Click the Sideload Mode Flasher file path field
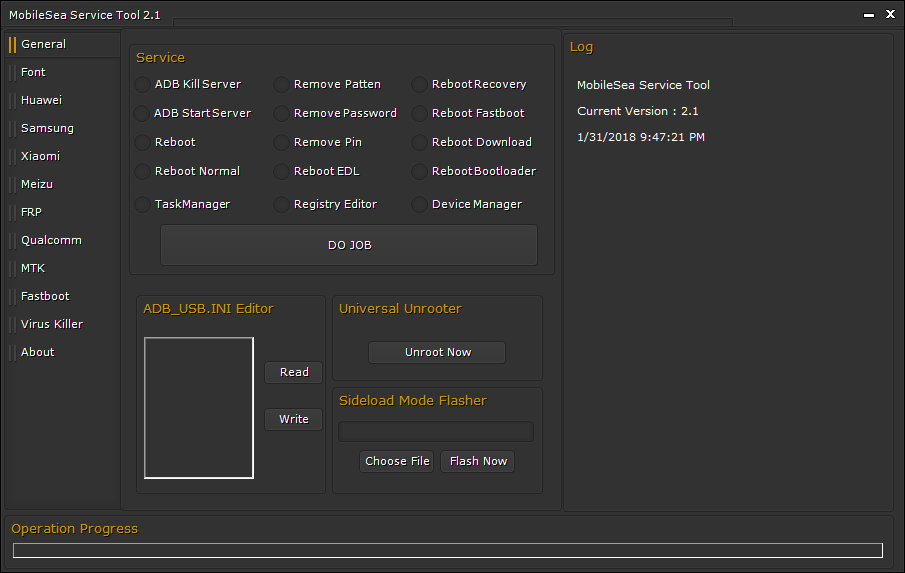 click(x=436, y=432)
